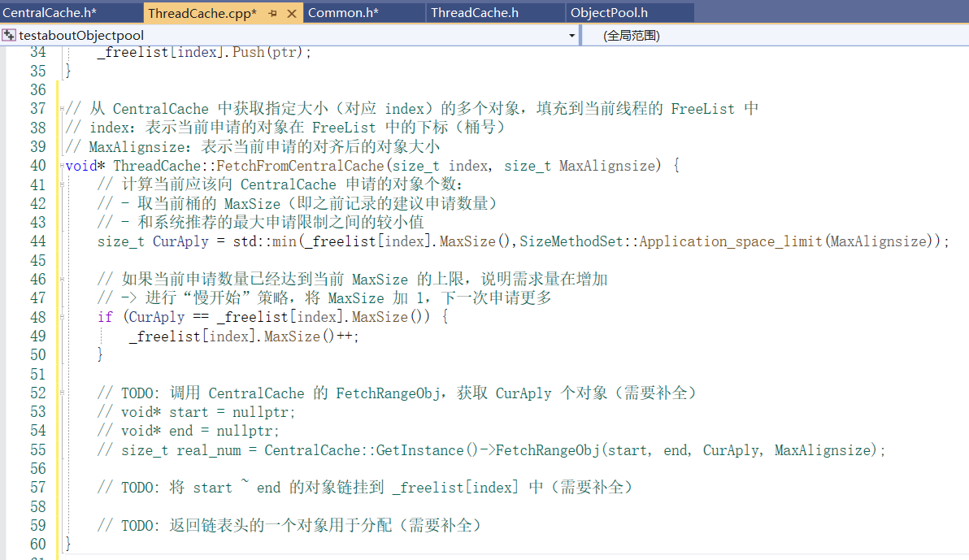The image size is (969, 560).
Task: Click line number 44 in the margin
Action: pyautogui.click(x=37, y=241)
